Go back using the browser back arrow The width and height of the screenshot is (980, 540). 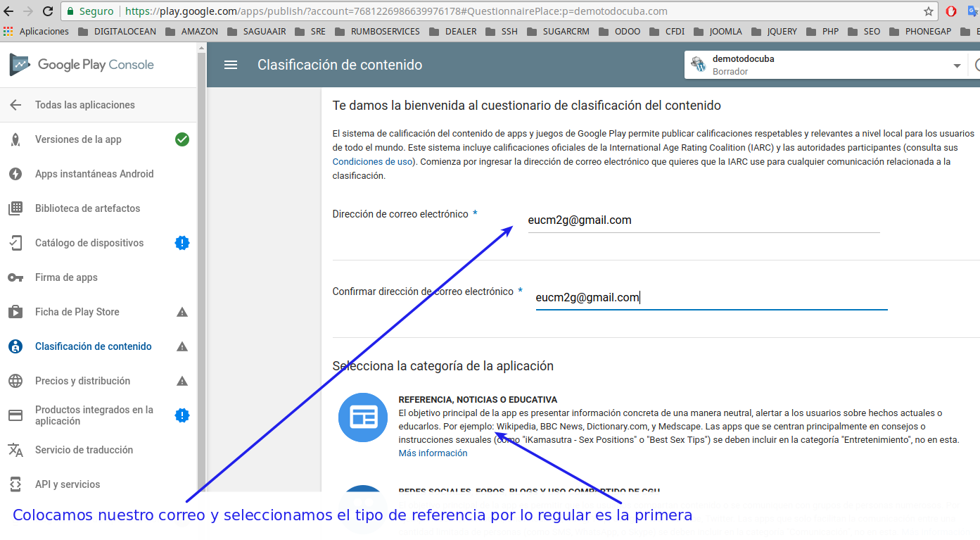click(9, 11)
